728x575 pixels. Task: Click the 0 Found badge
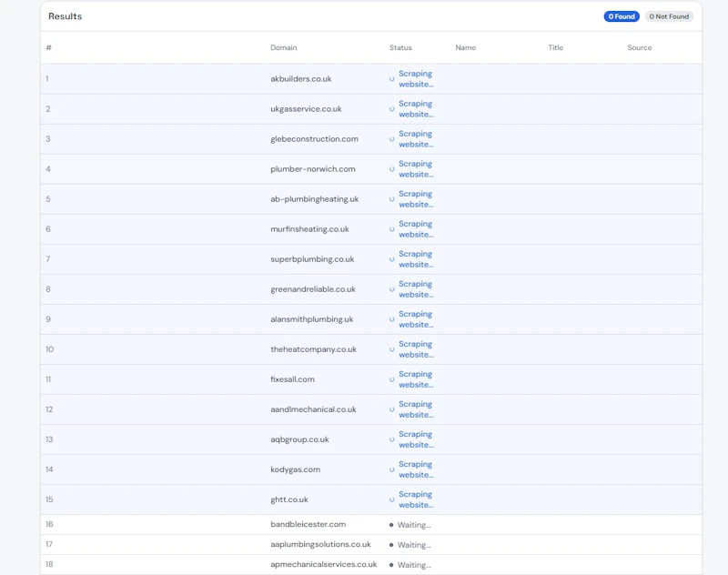(x=622, y=16)
